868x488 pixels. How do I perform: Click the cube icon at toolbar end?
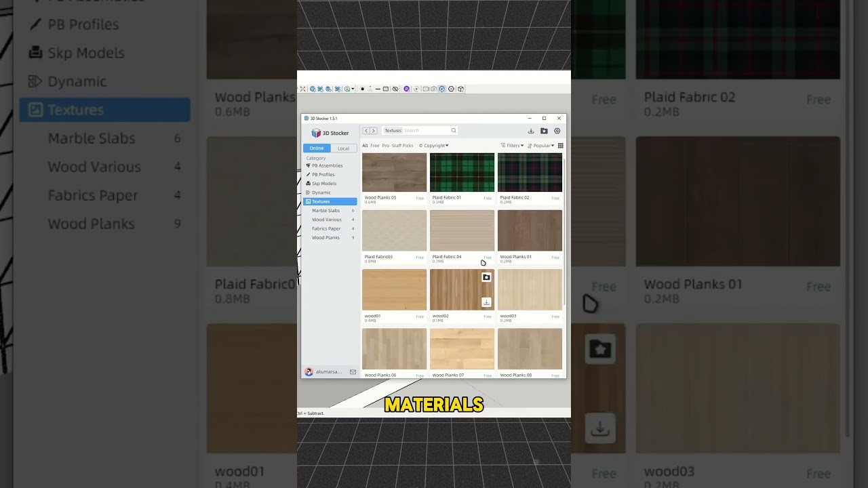460,89
